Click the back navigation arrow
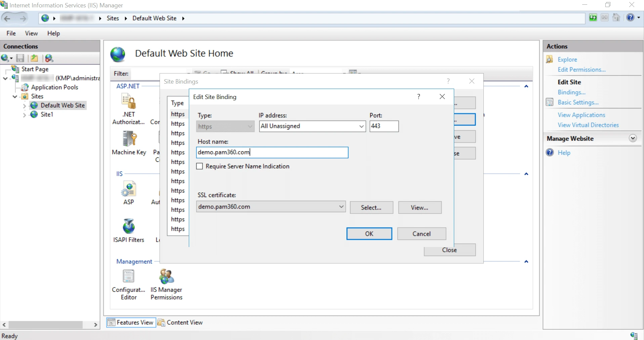644x340 pixels. pyautogui.click(x=7, y=18)
